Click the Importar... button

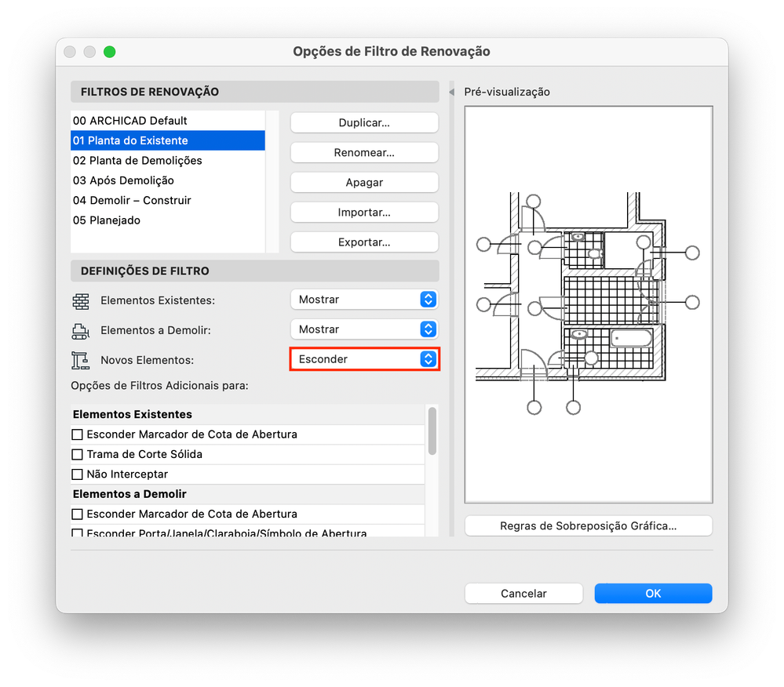364,213
